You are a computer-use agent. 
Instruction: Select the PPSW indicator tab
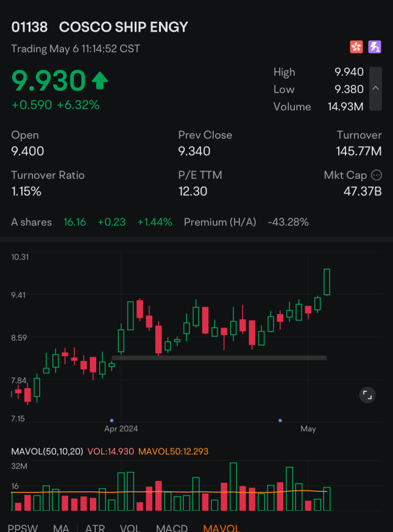click(23, 528)
